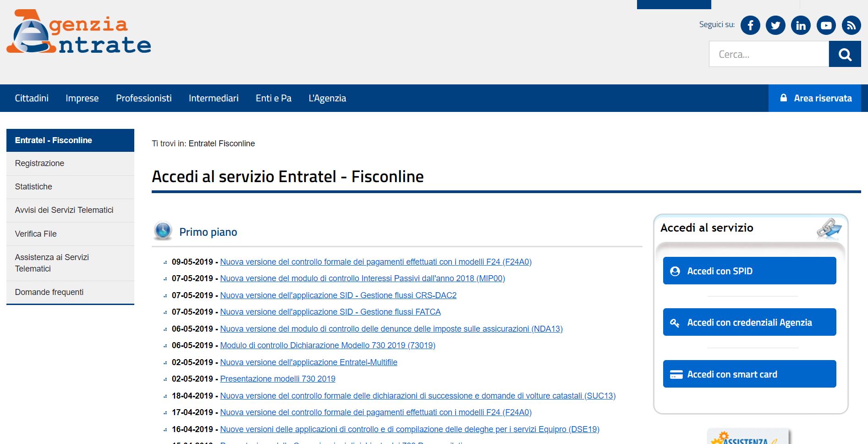Open the SID Gestione flussi FATCA link

(330, 312)
